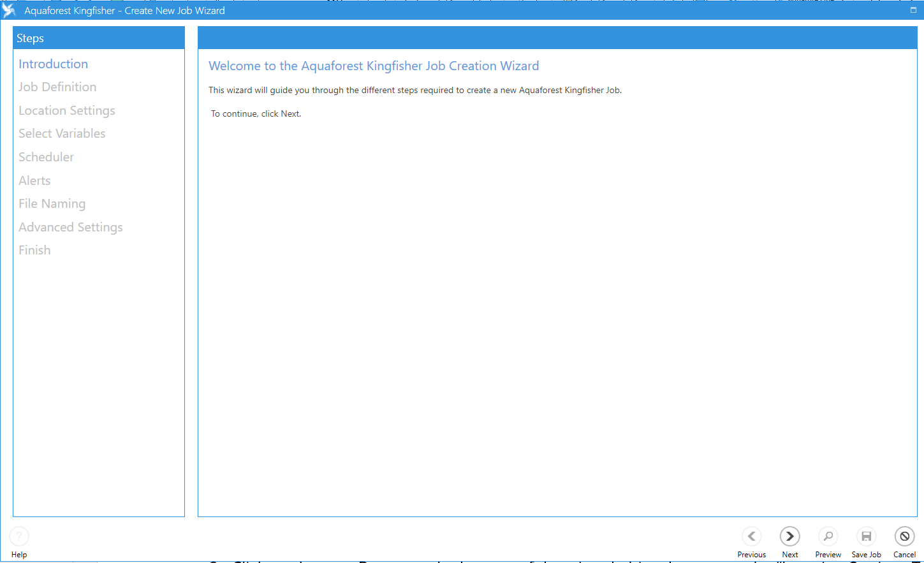Cancel the wizard using Cancel icon
Viewport: 924px width, 563px height.
904,536
